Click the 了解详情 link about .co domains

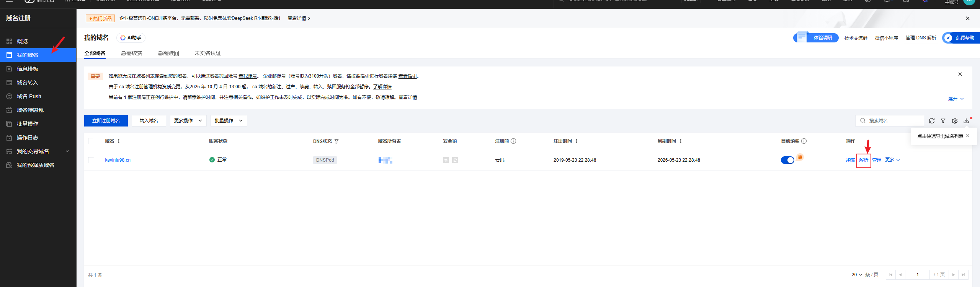382,87
